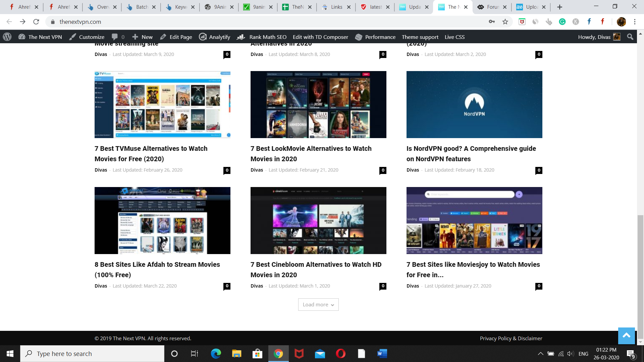The height and width of the screenshot is (362, 644).
Task: Open Task View on the taskbar
Action: tap(195, 354)
